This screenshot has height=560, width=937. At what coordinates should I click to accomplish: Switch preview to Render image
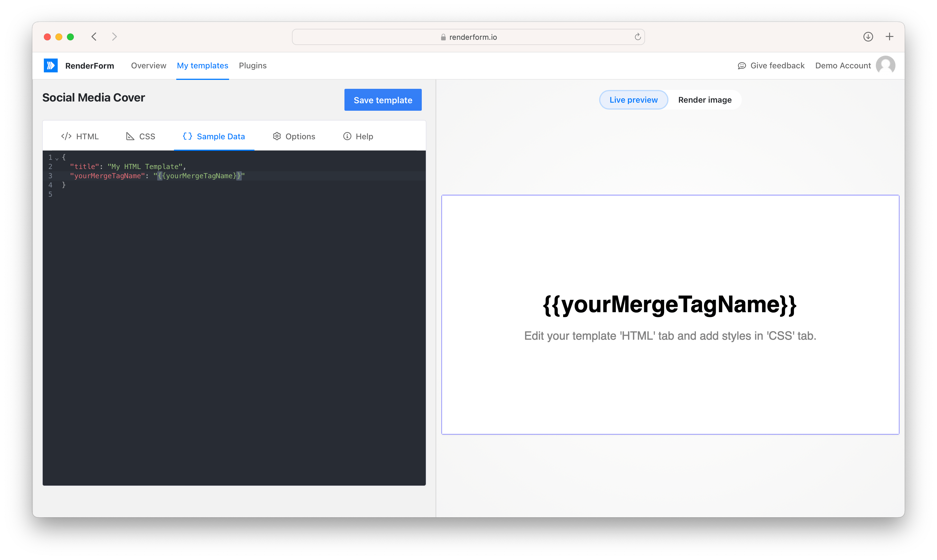[704, 99]
